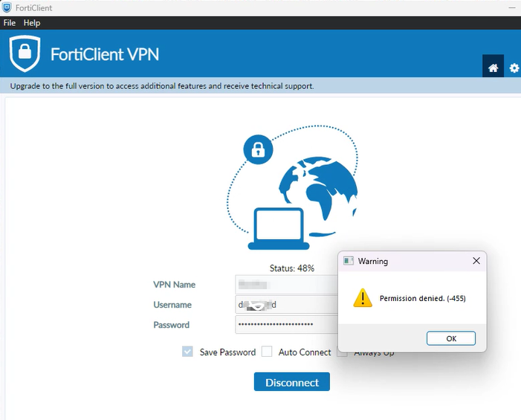Viewport: 521px width, 420px height.
Task: Toggle the Save Password checkbox
Action: 187,352
